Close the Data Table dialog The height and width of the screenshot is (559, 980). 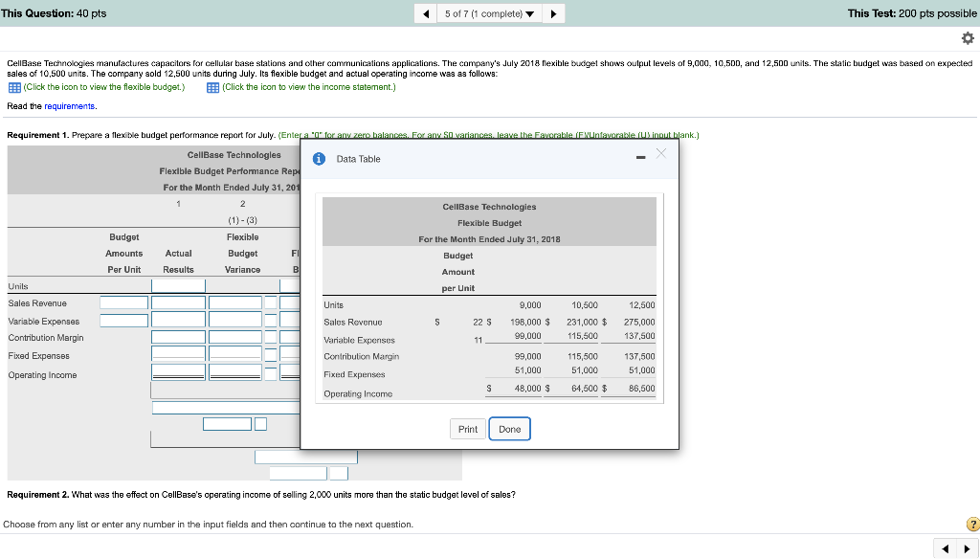click(661, 153)
